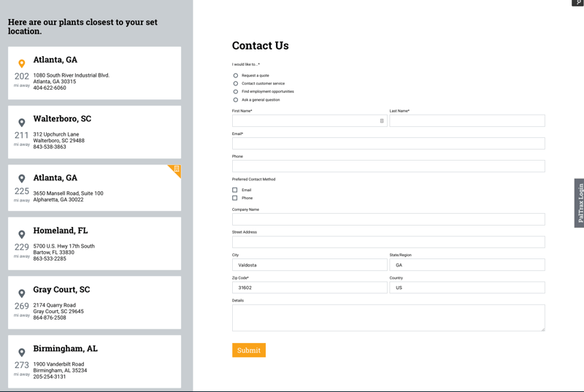This screenshot has height=392, width=584.
Task: Click address 312 Upchurch Lane
Action: (56, 134)
